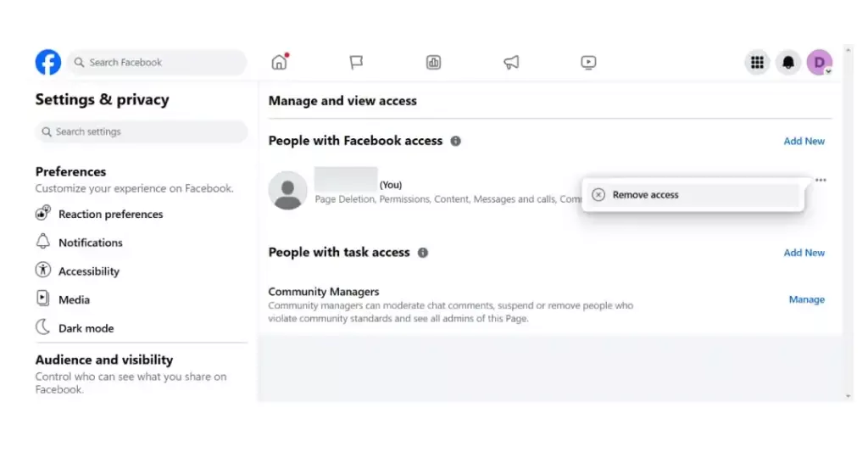The height and width of the screenshot is (452, 868).
Task: Show info for People with task access
Action: tap(423, 253)
